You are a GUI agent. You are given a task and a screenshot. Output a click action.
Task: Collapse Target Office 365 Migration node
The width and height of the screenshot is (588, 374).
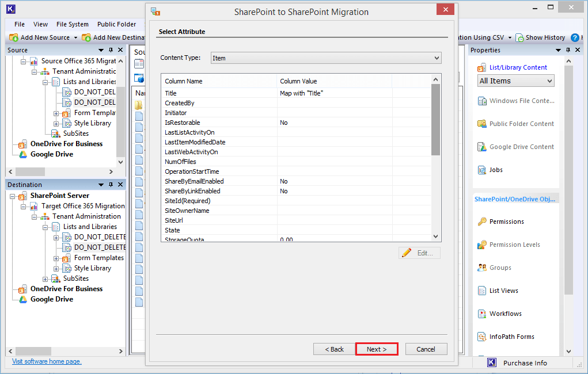[23, 207]
